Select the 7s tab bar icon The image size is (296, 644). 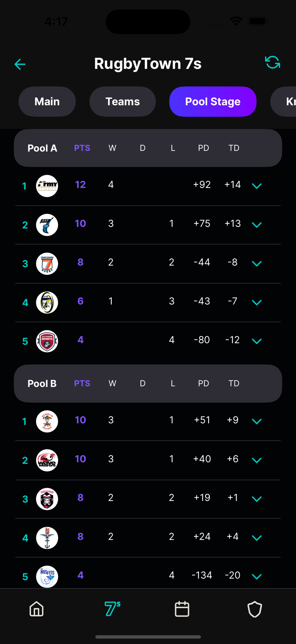point(112,609)
